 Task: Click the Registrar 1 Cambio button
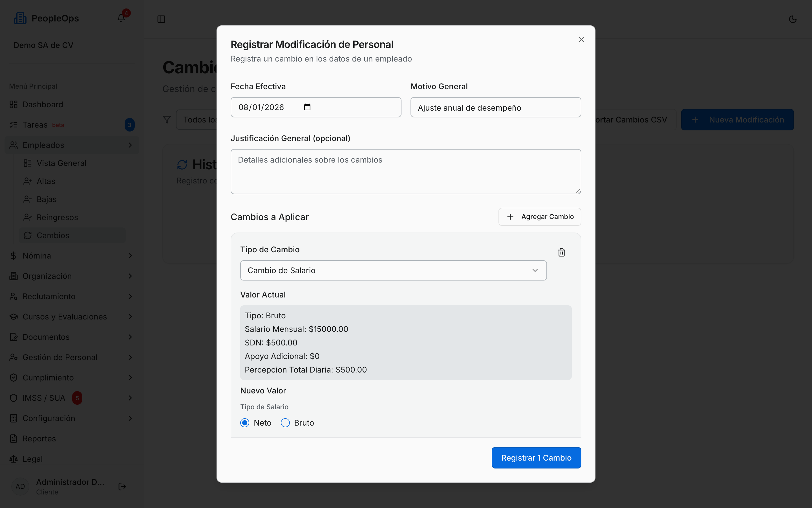pyautogui.click(x=536, y=457)
